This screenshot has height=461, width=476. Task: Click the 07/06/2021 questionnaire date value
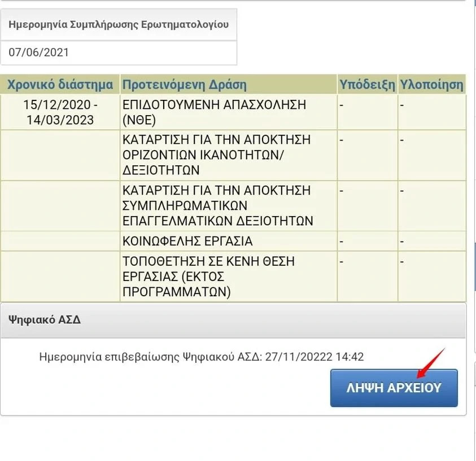38,52
